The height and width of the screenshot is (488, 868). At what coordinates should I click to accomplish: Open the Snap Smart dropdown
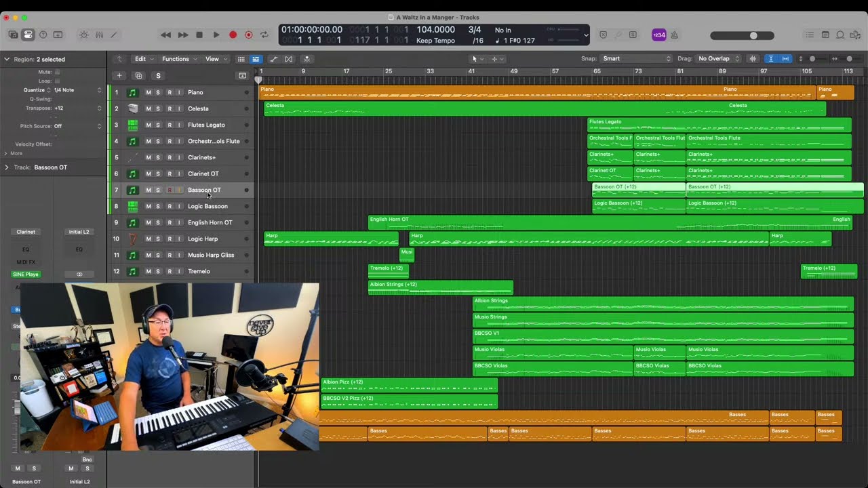[636, 59]
